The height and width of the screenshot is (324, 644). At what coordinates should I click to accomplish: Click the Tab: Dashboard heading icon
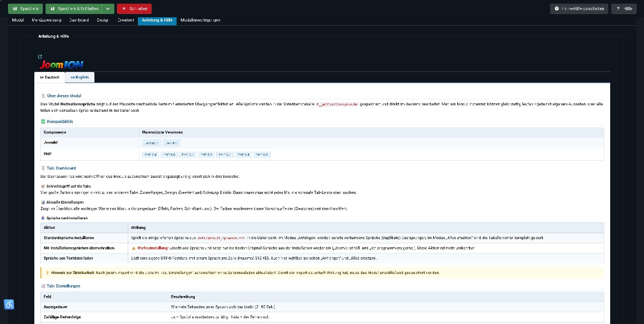click(43, 168)
